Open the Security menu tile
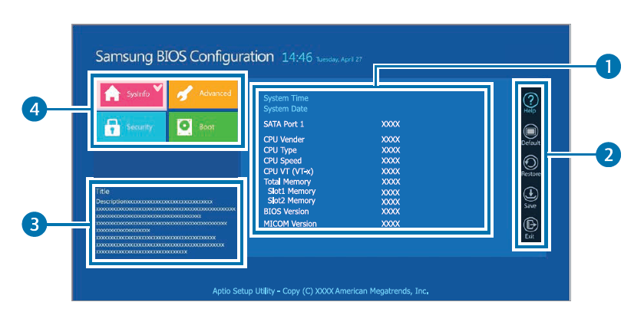The image size is (644, 325). tap(131, 126)
